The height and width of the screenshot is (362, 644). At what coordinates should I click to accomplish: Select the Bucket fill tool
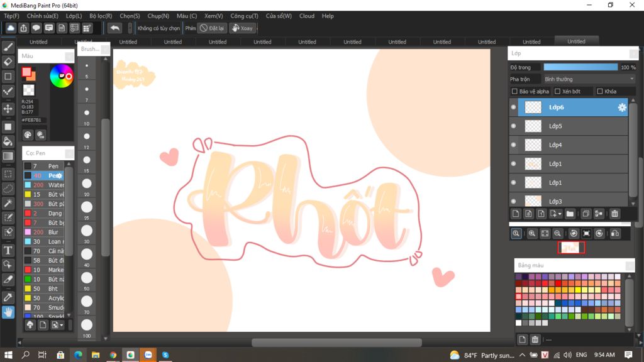coord(8,141)
